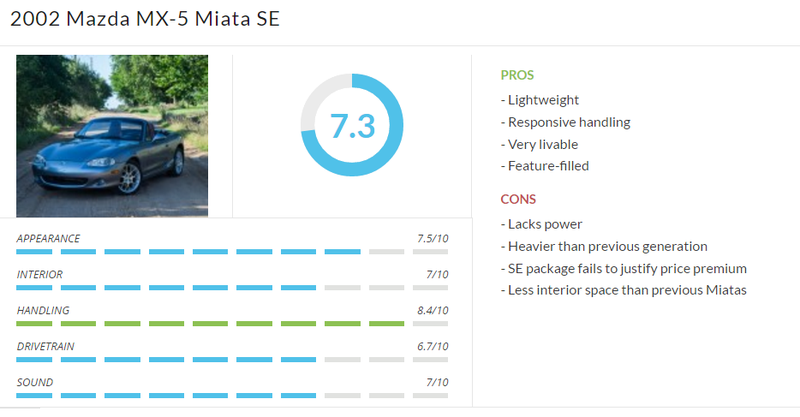Click the 6.7/10 drivetrain score

433,346
